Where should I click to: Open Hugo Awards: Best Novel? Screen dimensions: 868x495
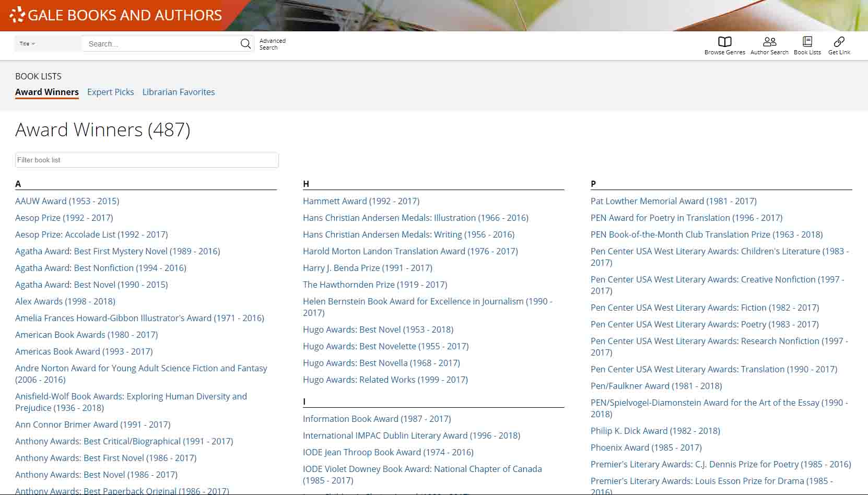(x=378, y=329)
